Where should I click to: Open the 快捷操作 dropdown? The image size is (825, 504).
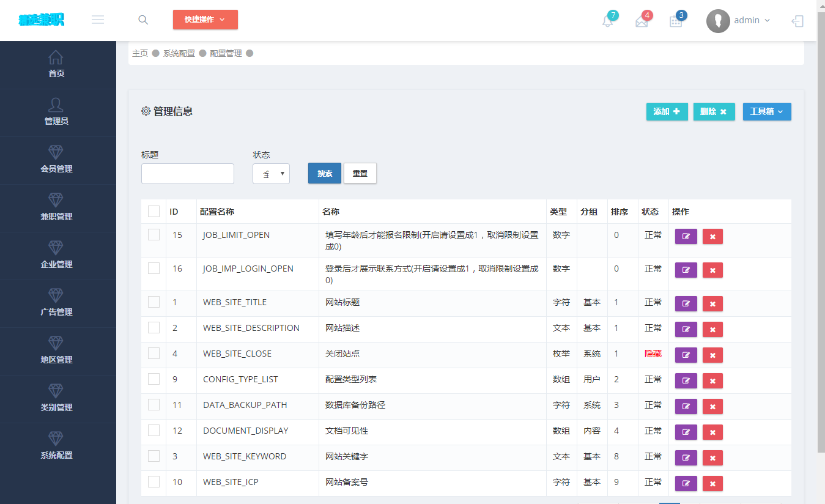click(x=205, y=20)
